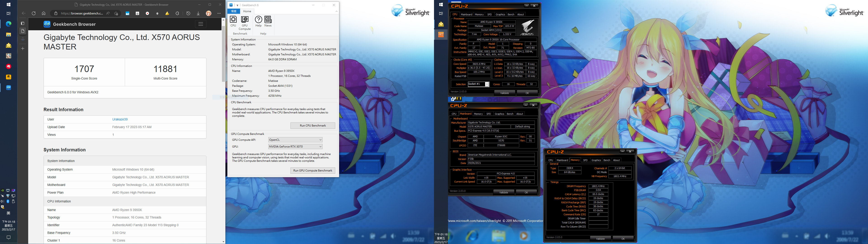The height and width of the screenshot is (244, 868).
Task: Reload the Geekbench Browser page
Action: (34, 14)
